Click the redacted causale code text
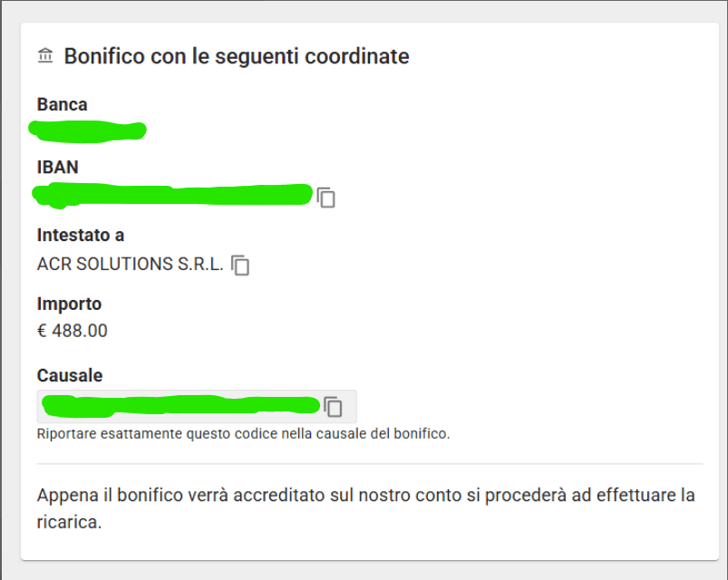Screen dimensions: 728x580 [180, 406]
